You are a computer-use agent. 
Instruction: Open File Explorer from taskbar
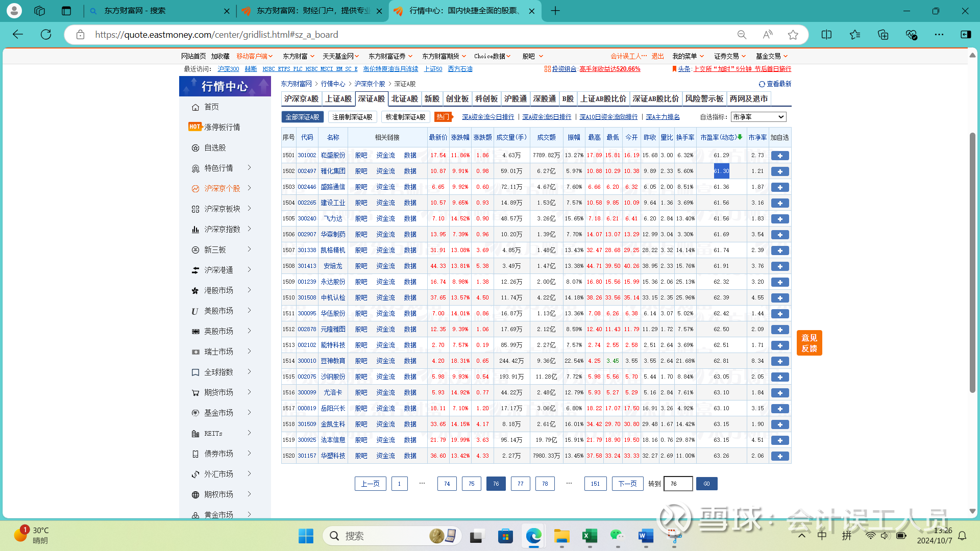click(561, 536)
